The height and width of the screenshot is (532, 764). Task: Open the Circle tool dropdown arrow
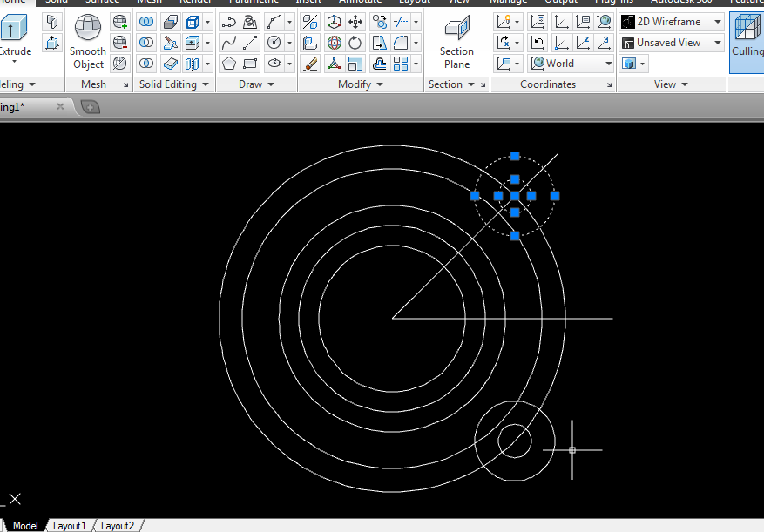coord(289,43)
